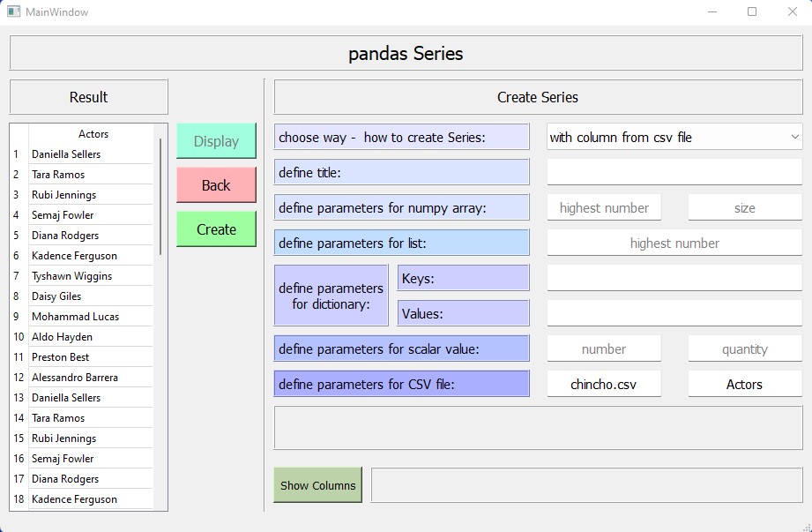The height and width of the screenshot is (532, 812).
Task: Click the 'Actors' column header in results
Action: click(93, 134)
